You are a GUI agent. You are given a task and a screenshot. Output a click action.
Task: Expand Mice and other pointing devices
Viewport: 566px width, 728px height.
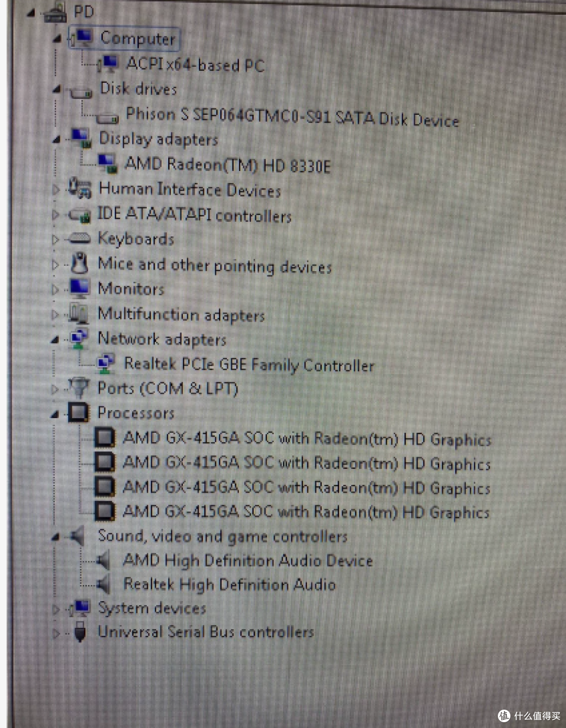tap(55, 264)
